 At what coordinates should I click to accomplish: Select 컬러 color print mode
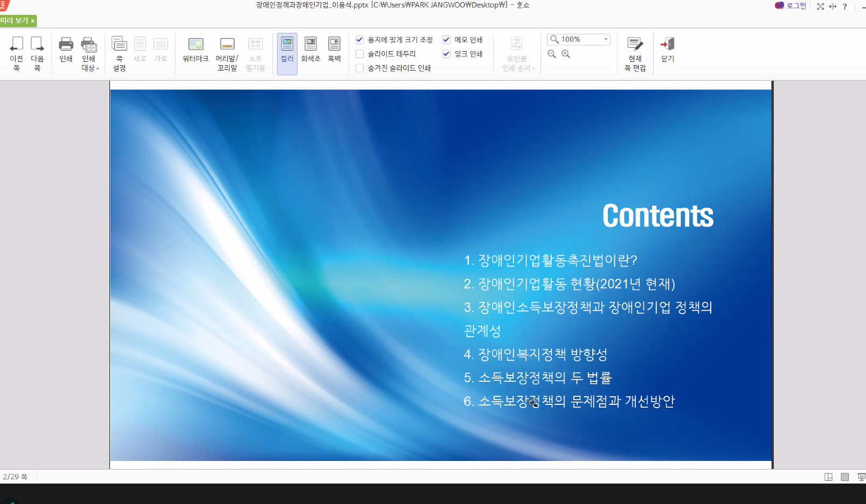(287, 53)
